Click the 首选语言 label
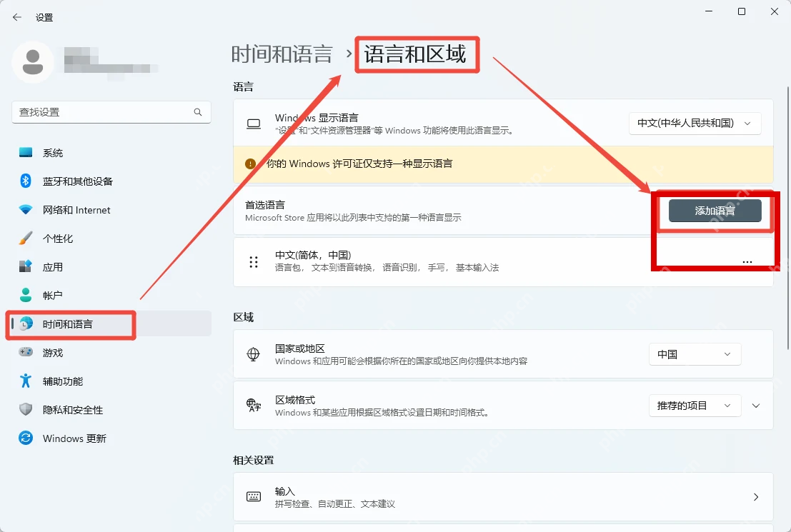Viewport: 791px width, 532px height. (265, 205)
